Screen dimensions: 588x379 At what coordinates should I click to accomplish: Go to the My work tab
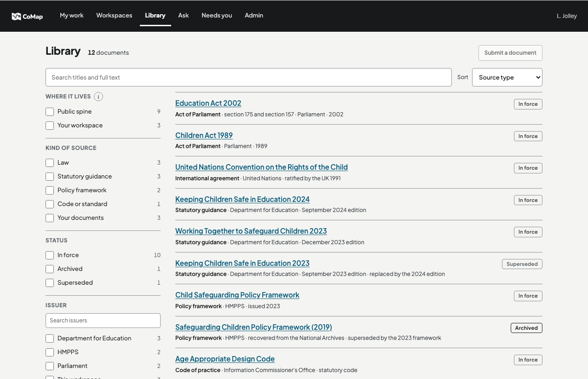click(72, 15)
